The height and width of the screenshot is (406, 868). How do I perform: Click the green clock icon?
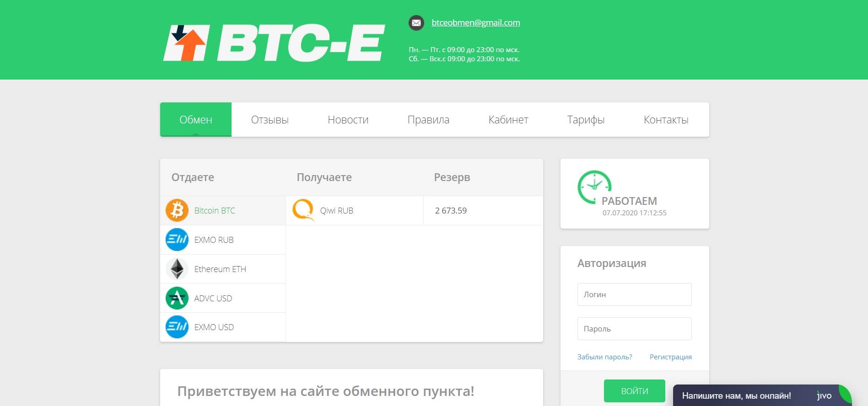pyautogui.click(x=594, y=187)
